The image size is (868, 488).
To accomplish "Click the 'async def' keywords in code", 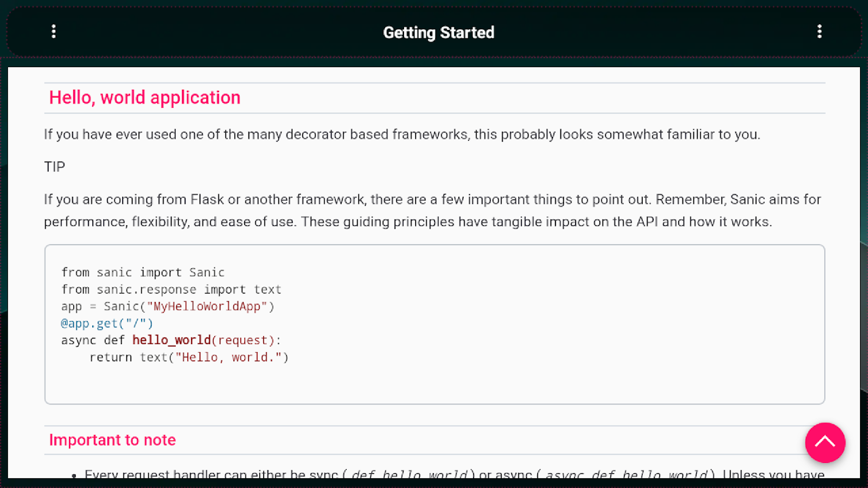I will (93, 340).
